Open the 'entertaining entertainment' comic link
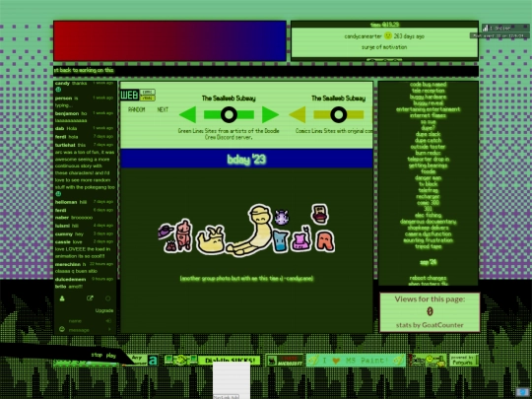The height and width of the screenshot is (399, 532). (429, 109)
